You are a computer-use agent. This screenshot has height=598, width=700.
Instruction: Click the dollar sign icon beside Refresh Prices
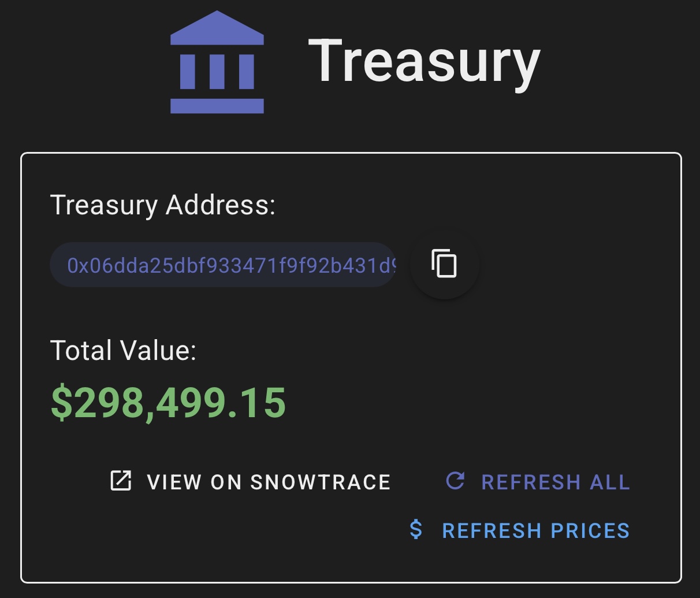coord(416,529)
